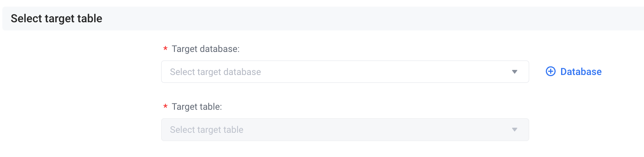The image size is (644, 157).
Task: Click the Target table dropdown arrow
Action: (x=514, y=130)
